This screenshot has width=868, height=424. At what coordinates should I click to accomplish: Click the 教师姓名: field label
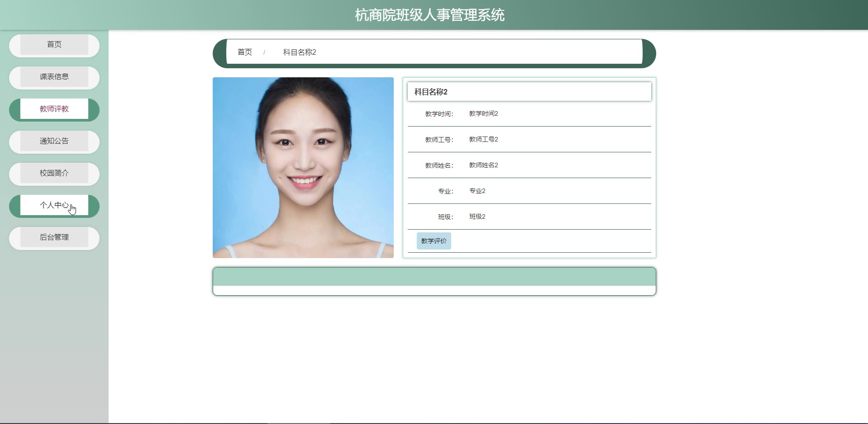click(439, 165)
